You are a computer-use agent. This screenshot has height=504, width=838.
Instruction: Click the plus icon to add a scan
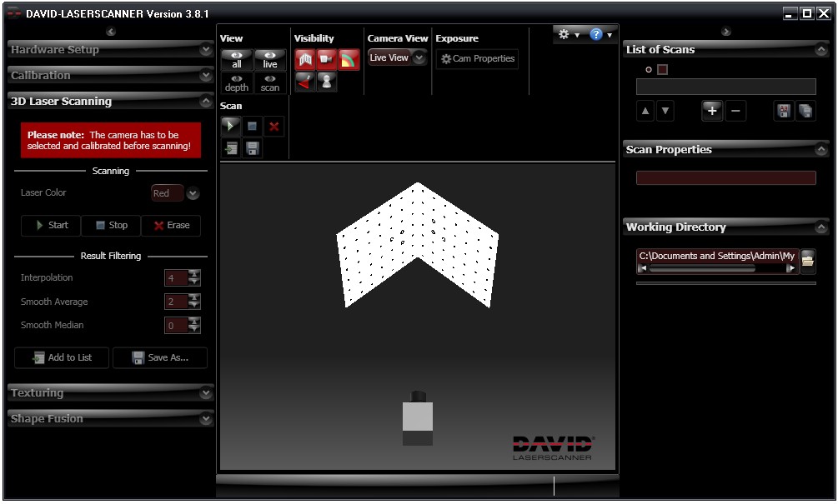(x=712, y=110)
